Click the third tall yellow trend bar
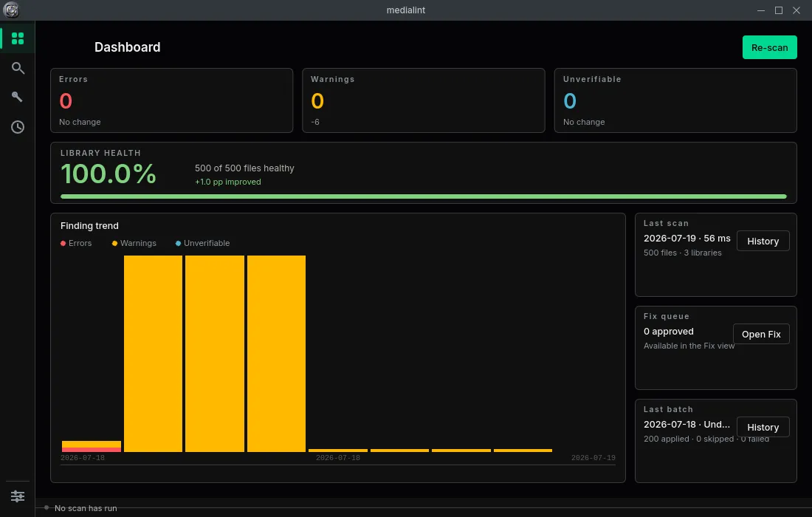This screenshot has width=812, height=517. [277, 354]
